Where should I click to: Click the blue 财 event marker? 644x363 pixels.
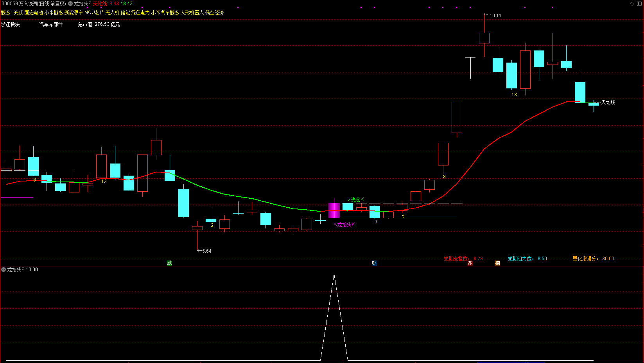[x=374, y=263]
